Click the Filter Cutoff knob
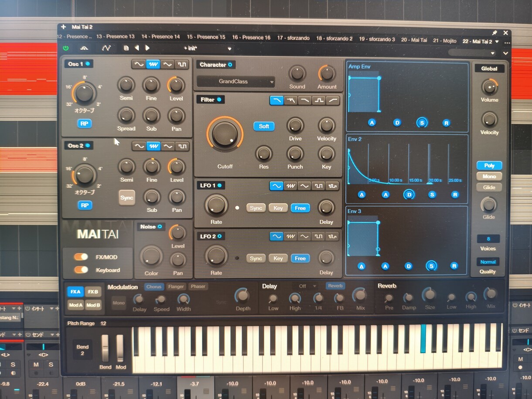532x399 pixels. pos(225,134)
